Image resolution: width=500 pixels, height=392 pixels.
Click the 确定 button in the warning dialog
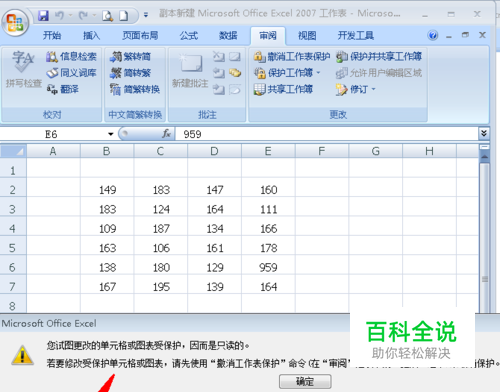click(x=305, y=381)
